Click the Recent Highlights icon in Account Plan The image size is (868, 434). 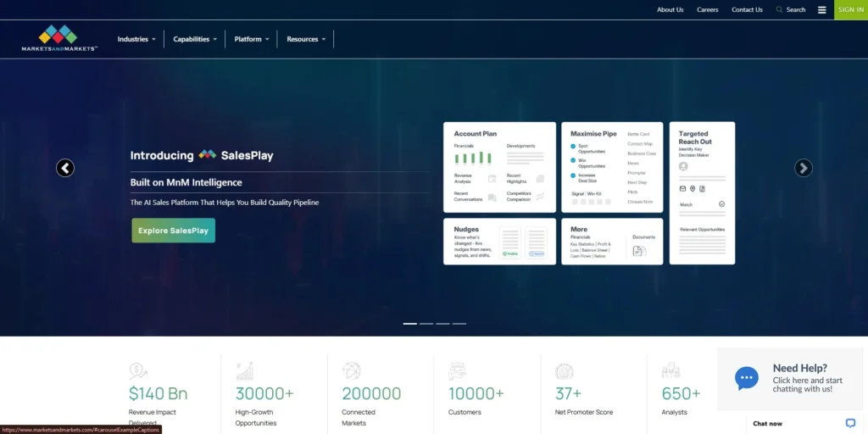(540, 178)
